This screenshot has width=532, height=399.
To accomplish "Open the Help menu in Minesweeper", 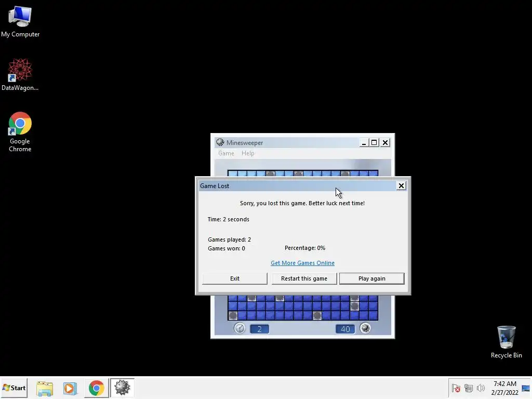I will pyautogui.click(x=248, y=153).
